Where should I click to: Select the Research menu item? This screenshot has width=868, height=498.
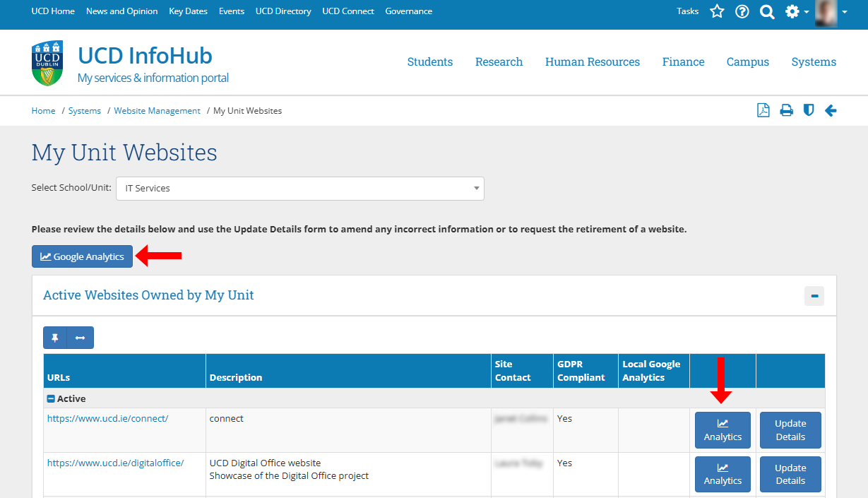(x=499, y=62)
